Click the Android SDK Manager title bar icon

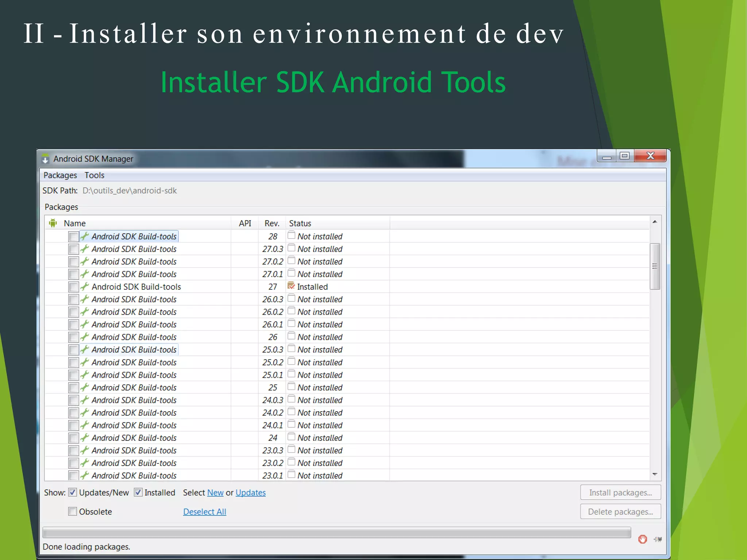45,159
